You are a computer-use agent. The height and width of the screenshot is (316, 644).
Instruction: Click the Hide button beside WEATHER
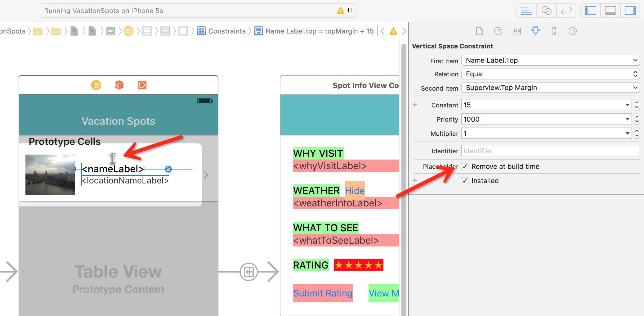(x=355, y=190)
